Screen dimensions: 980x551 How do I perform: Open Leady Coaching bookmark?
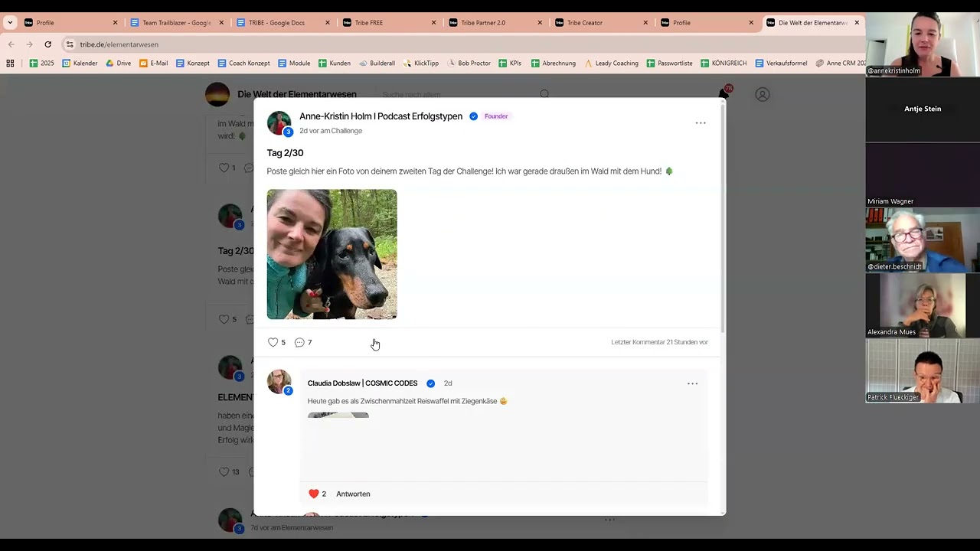coord(611,63)
